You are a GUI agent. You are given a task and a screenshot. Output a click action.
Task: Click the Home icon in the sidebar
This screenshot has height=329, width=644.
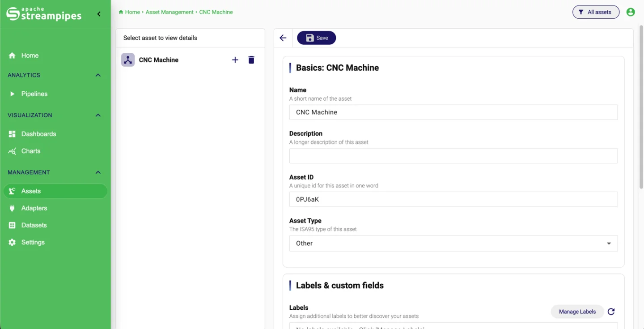point(12,56)
